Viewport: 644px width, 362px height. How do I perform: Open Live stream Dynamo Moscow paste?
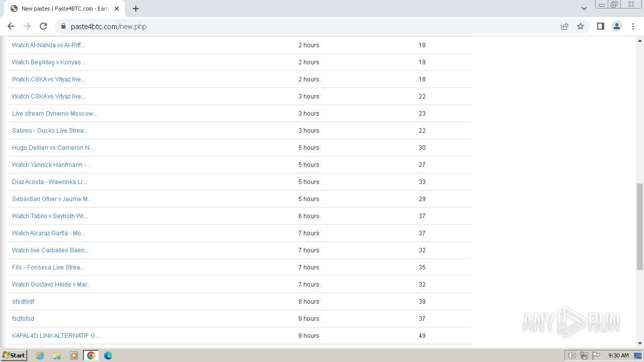click(x=54, y=114)
